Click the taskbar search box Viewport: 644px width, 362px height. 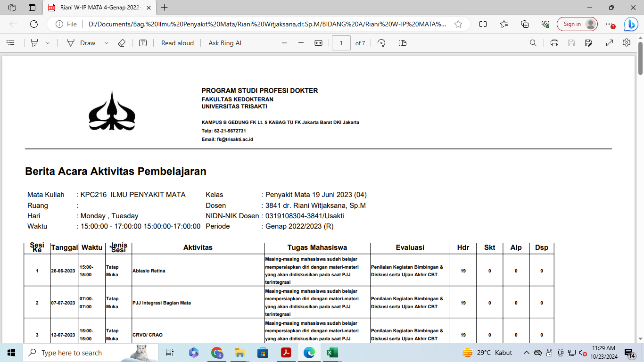click(x=91, y=353)
